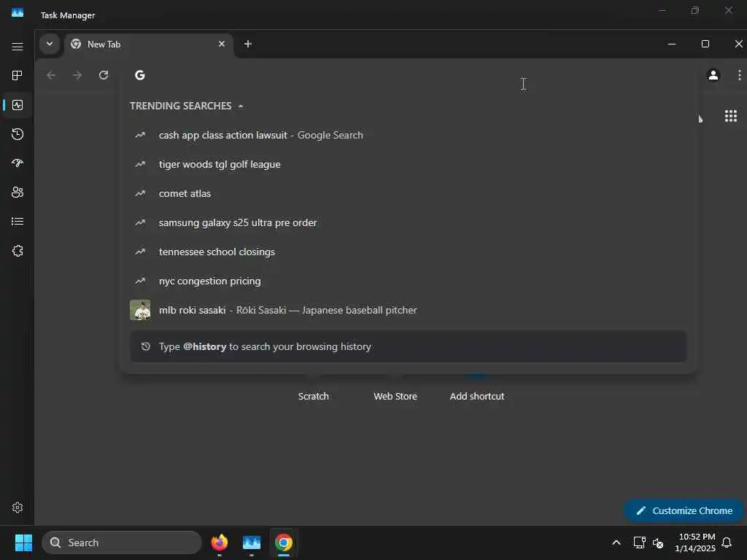Open Windows Start menu
Viewport: 747px width, 560px height.
click(23, 542)
